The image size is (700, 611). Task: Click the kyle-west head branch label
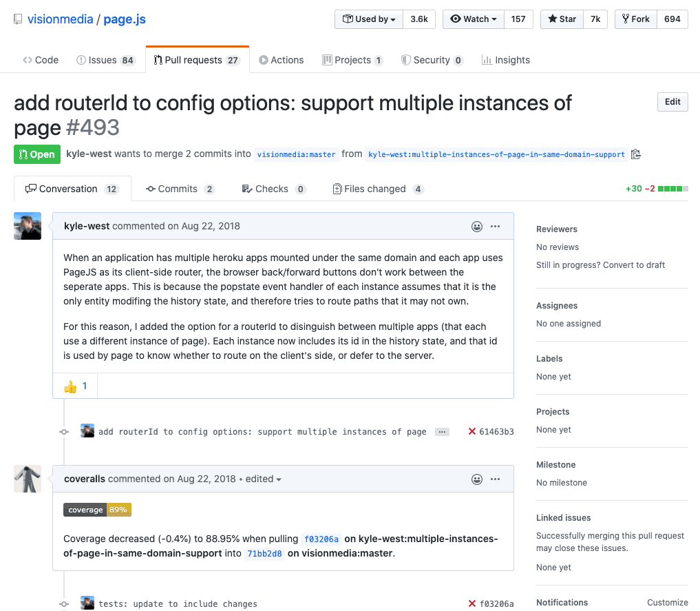click(x=496, y=154)
